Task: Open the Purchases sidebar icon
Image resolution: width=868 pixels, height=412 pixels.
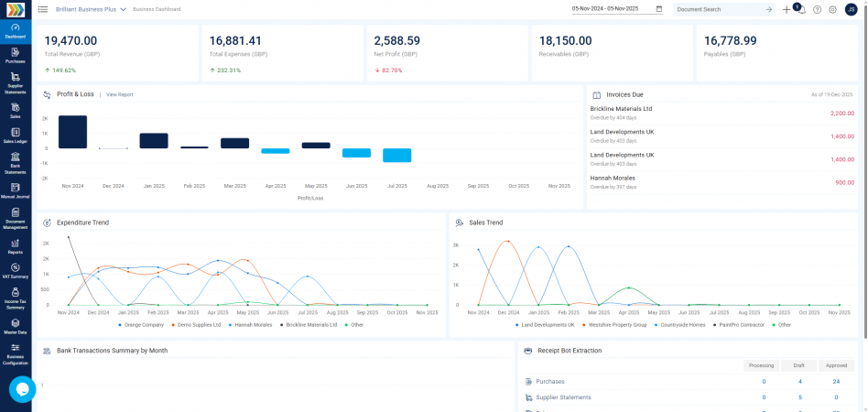Action: point(16,54)
